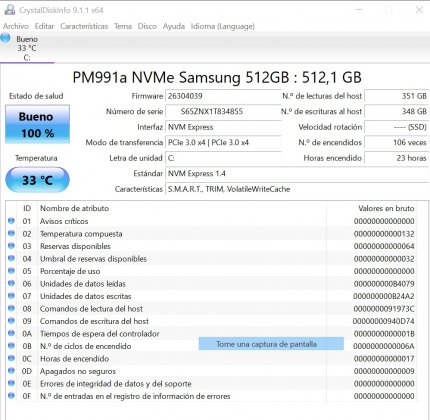Viewport: 430px width, 420px height.
Task: Click the status dot for Errores de integridad de datos
Action: 11,383
